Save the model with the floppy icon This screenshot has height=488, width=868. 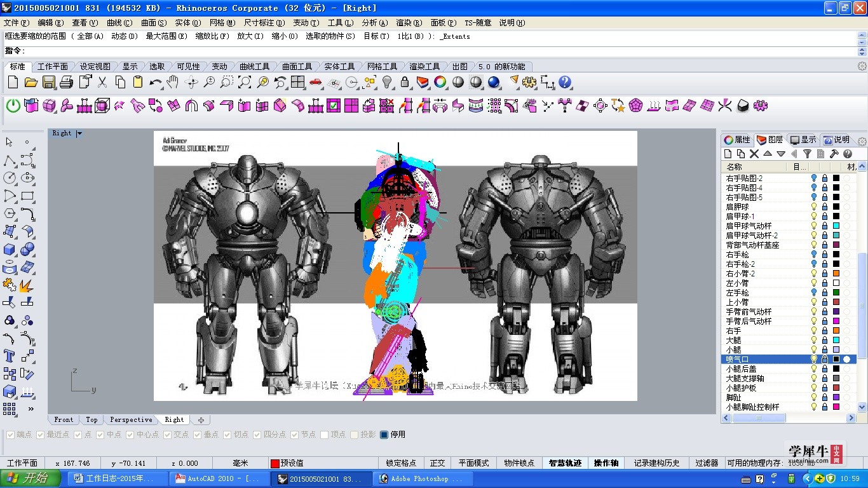(48, 82)
